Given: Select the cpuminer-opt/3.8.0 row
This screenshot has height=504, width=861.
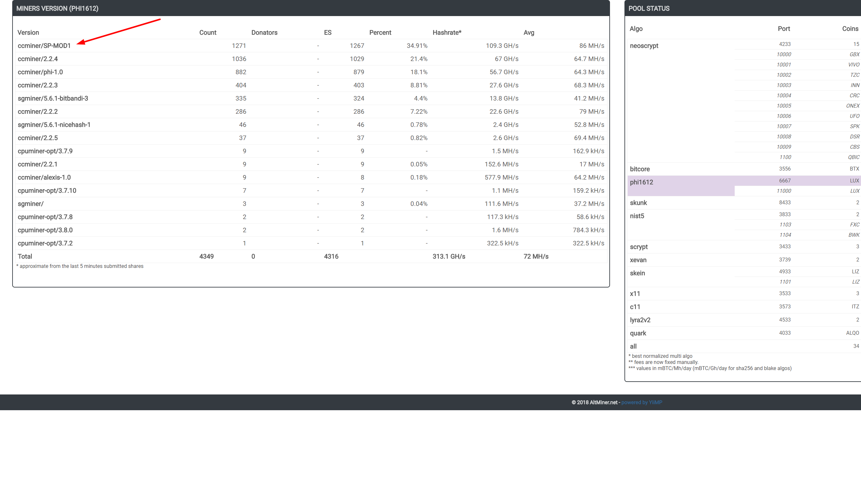Looking at the screenshot, I should 311,230.
